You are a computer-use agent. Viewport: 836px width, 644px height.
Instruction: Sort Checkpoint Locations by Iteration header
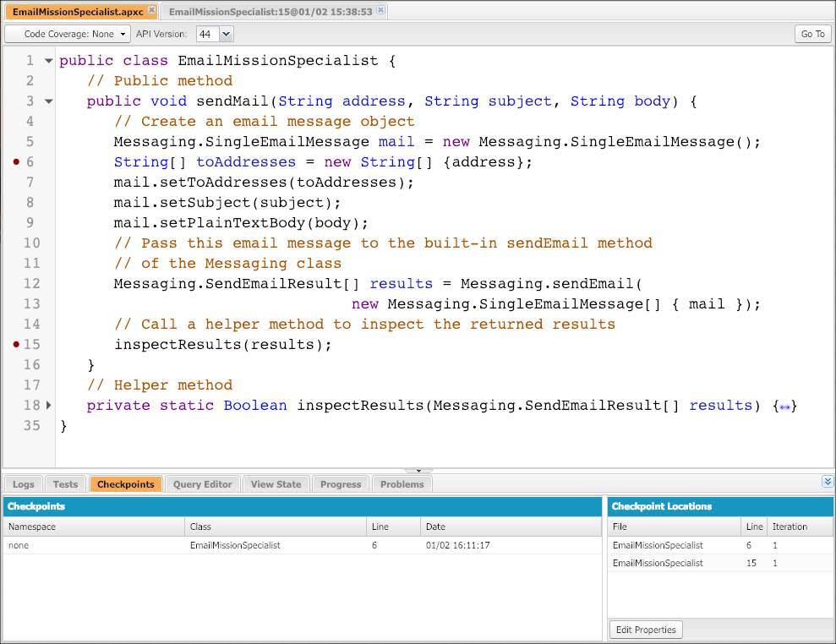tap(800, 527)
